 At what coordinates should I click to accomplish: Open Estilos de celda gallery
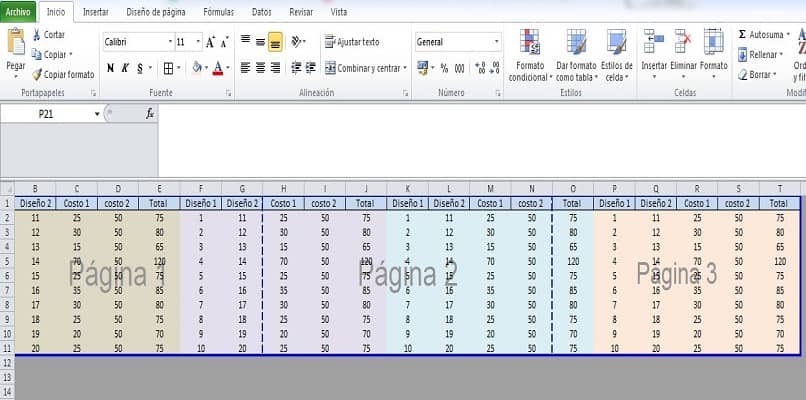point(616,56)
